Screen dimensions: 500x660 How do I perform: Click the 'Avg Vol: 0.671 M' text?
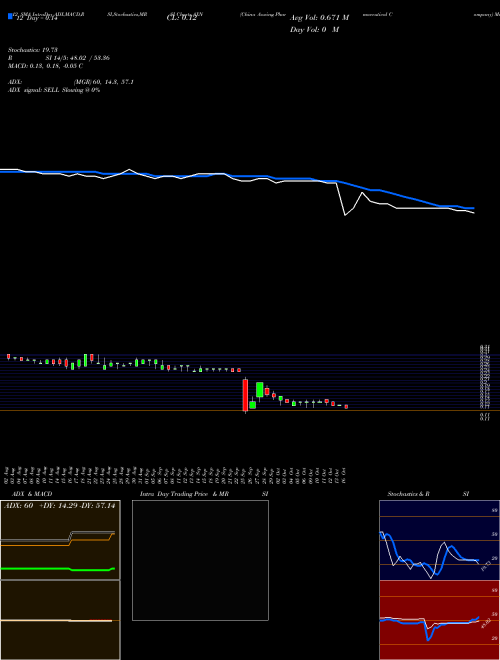[x=319, y=18]
